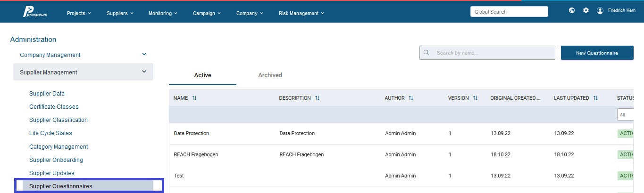Sort by NAME column arrows
Viewport: 644px width, 193px height.
(194, 98)
